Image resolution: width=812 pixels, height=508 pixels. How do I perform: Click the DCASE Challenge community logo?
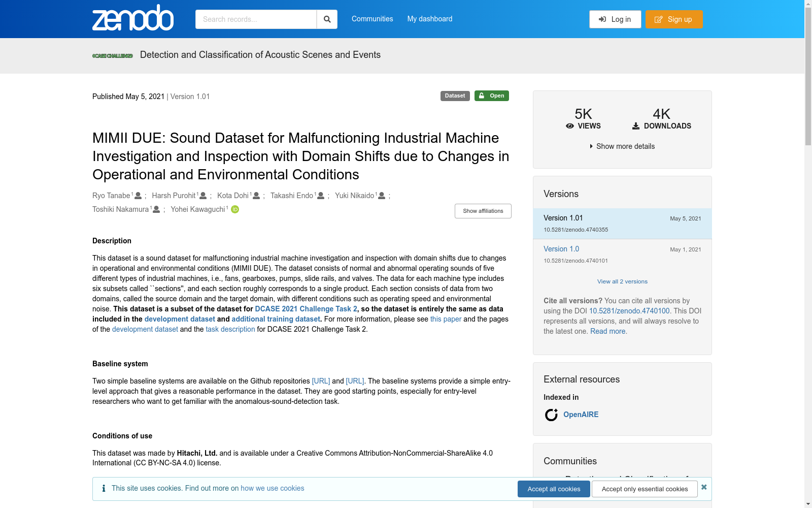pyautogui.click(x=113, y=56)
